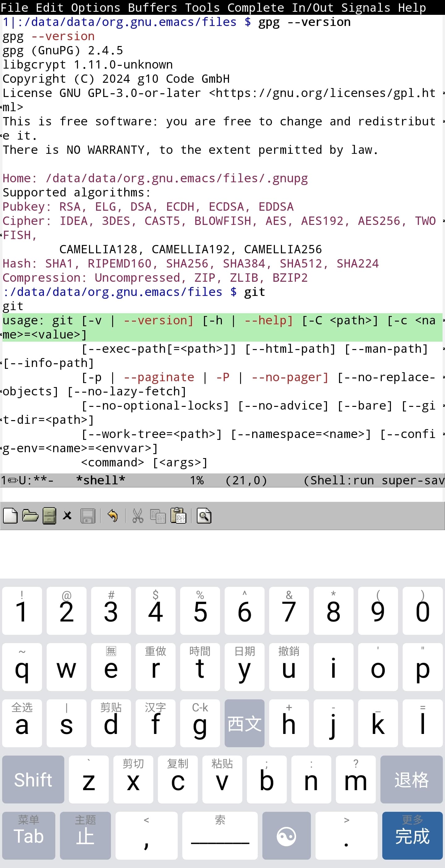Tap the letter g key

(200, 723)
